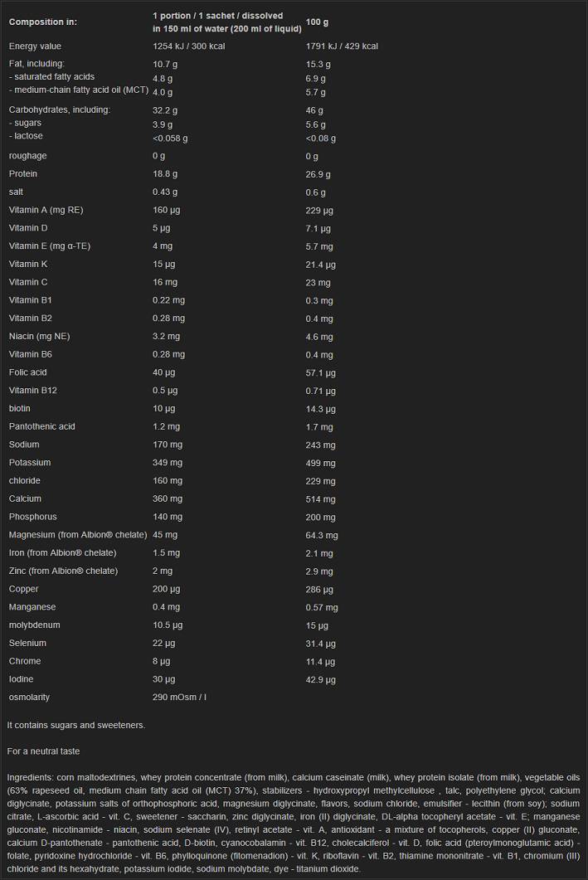Screen dimensions: 588x880
Task: Select the "Zinc (from Albion® chelate)" label
Action: (x=62, y=571)
